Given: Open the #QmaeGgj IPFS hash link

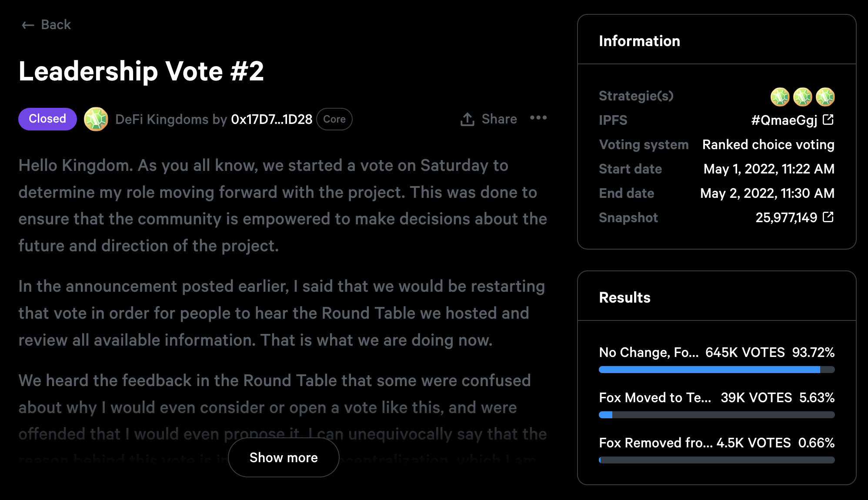Looking at the screenshot, I should pyautogui.click(x=784, y=120).
